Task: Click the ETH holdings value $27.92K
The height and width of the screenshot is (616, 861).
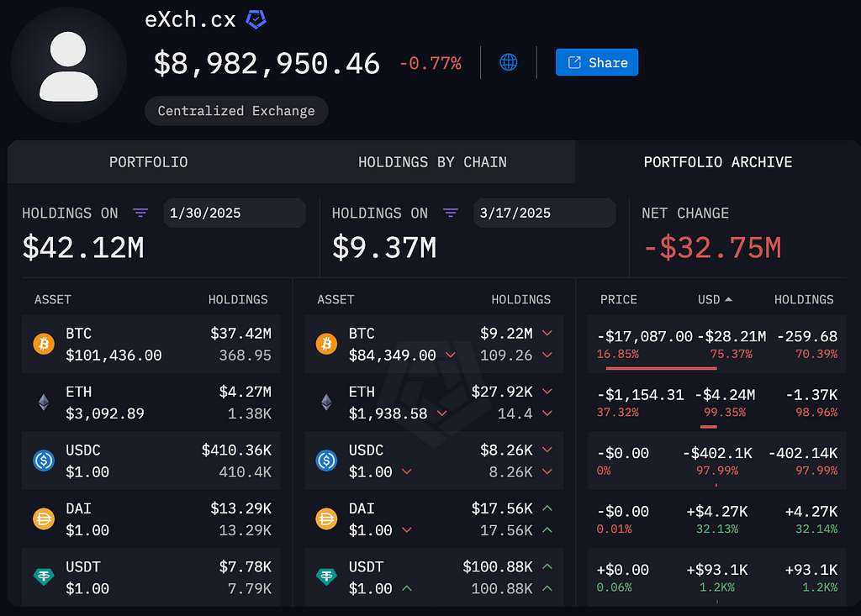Action: point(502,392)
